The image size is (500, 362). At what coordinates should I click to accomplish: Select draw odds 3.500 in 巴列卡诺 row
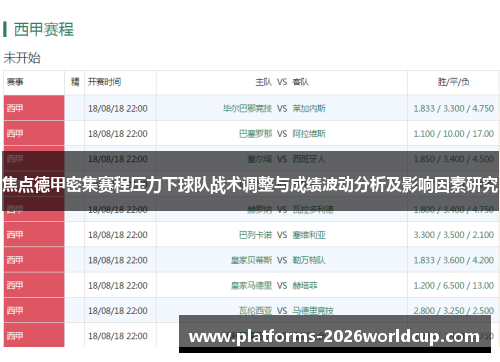(x=453, y=235)
